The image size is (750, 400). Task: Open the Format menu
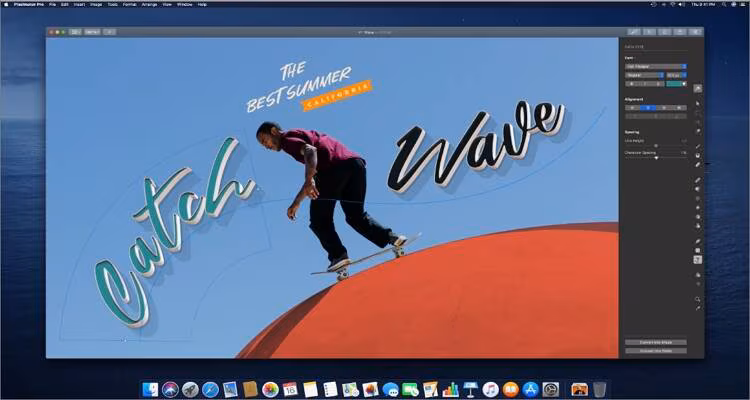tap(130, 4)
